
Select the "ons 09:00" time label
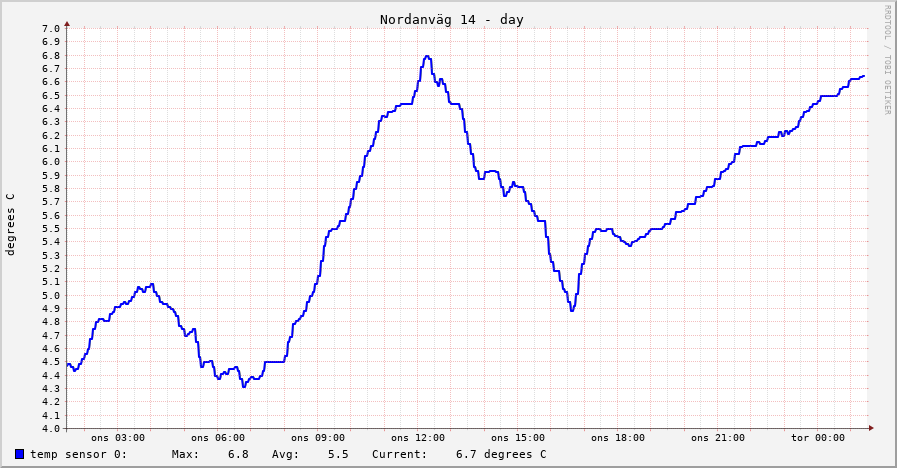pos(318,438)
